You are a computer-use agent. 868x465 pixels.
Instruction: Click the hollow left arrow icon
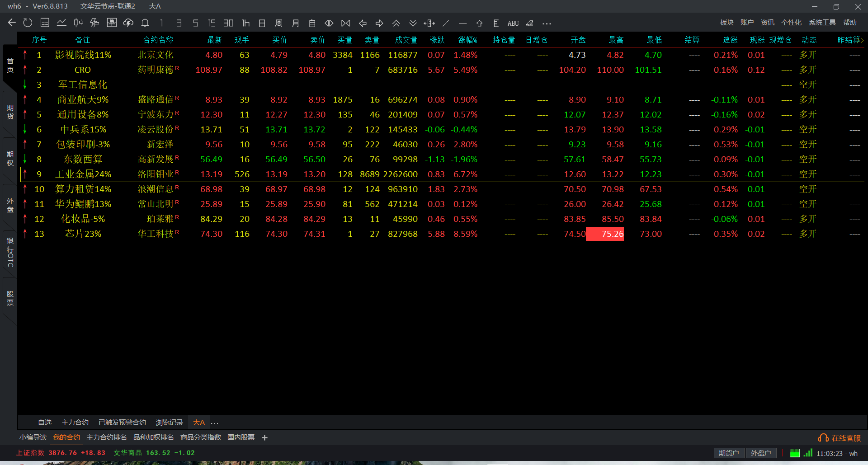[x=363, y=23]
